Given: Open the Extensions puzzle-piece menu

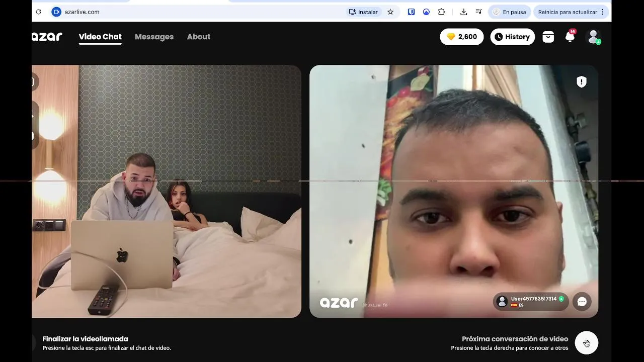Looking at the screenshot, I should coord(441,12).
